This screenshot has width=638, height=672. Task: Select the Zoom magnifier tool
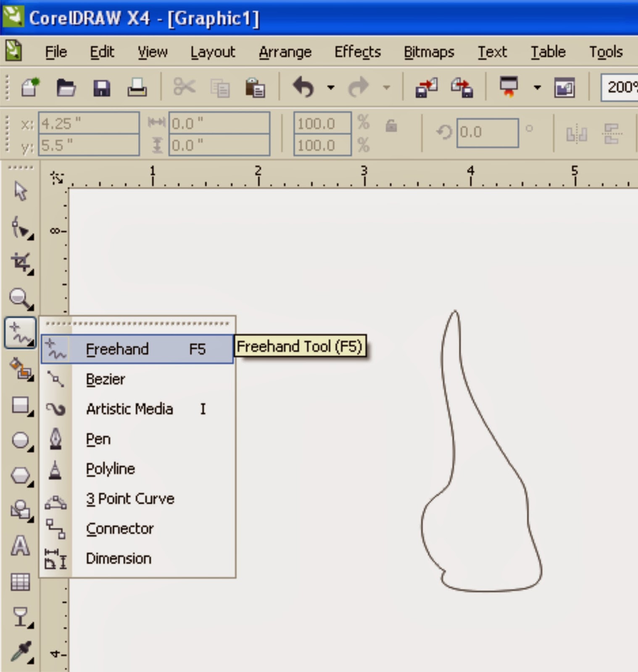point(21,299)
